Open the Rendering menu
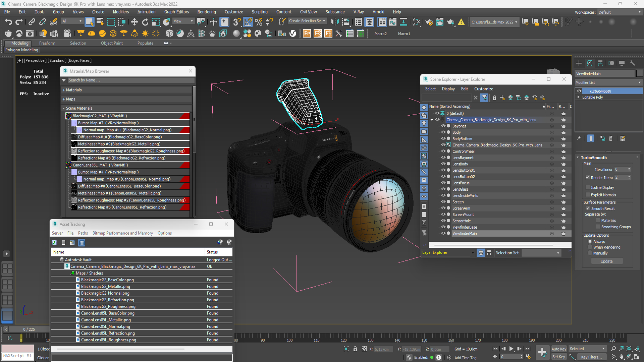644x362 pixels. point(207,12)
